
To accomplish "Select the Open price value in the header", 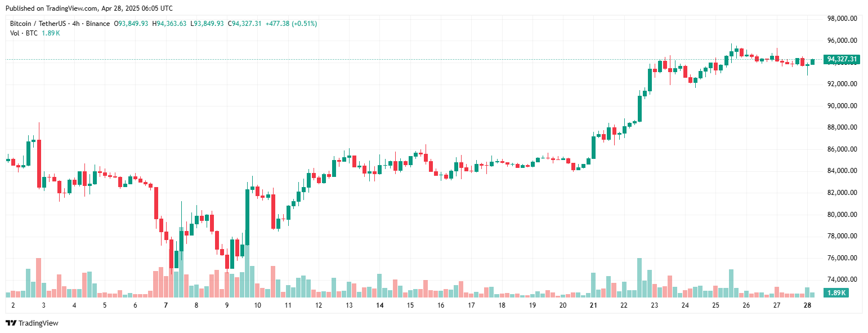I will (x=132, y=24).
